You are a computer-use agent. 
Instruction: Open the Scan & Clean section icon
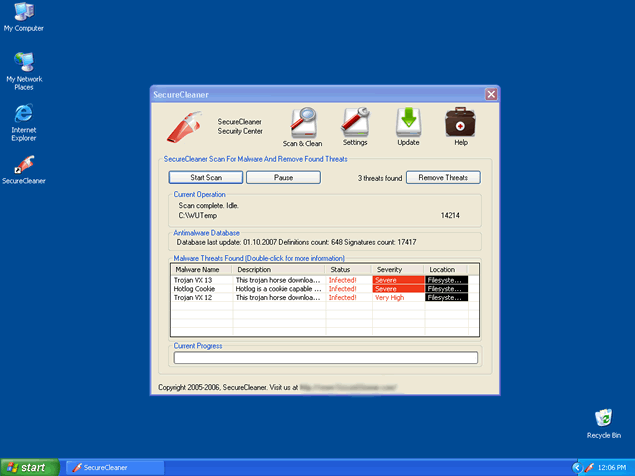pyautogui.click(x=303, y=122)
